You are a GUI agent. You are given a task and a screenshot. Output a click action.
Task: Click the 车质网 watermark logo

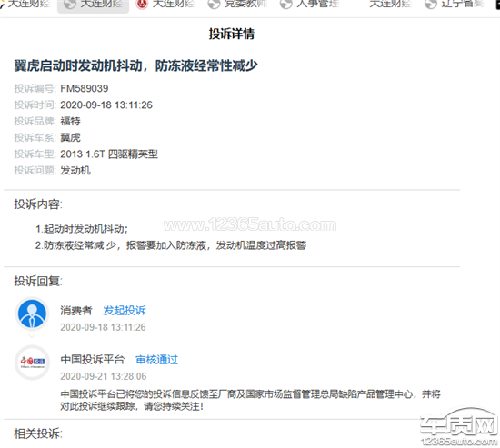(459, 423)
